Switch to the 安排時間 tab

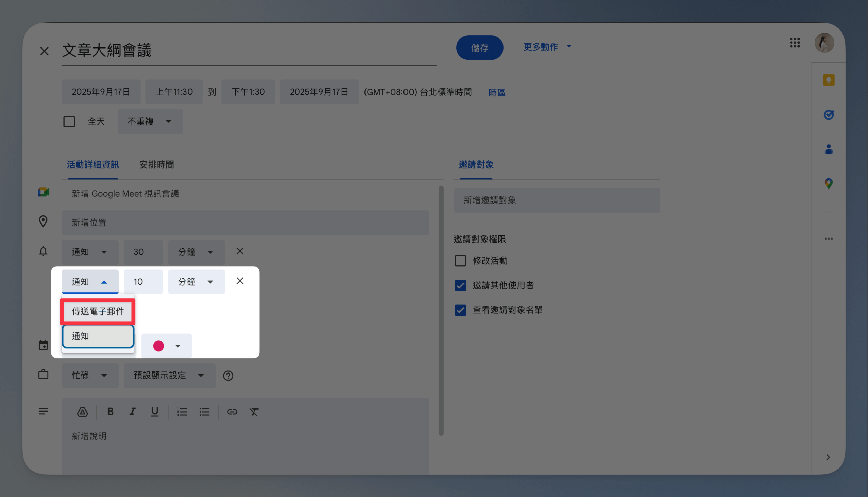pyautogui.click(x=156, y=165)
